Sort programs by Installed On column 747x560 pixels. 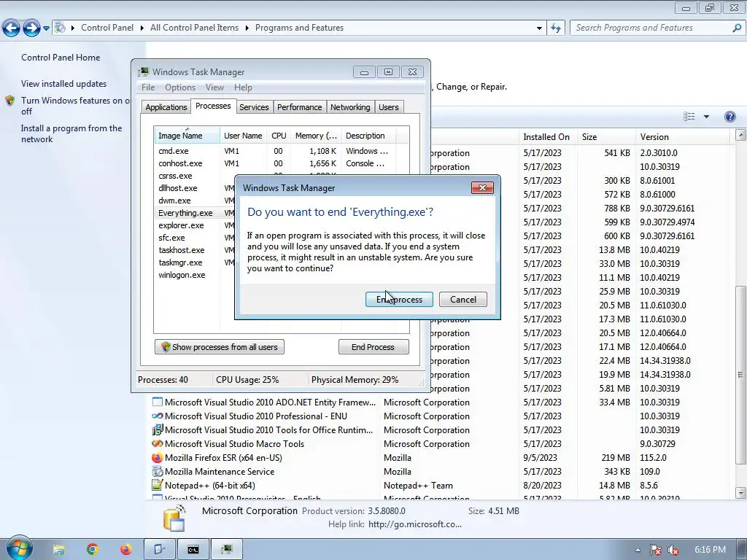coord(546,136)
